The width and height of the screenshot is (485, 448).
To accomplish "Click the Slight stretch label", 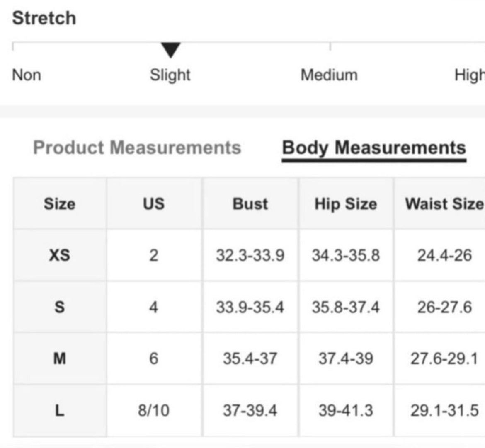I will coord(170,75).
